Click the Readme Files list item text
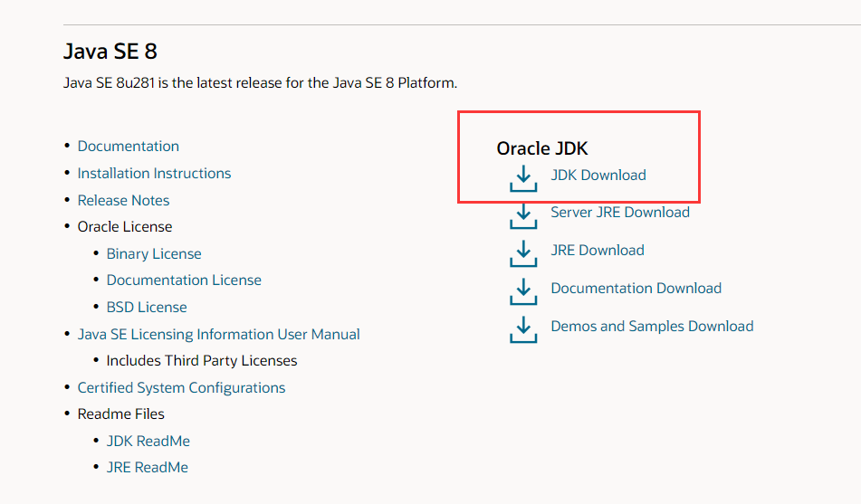Viewport: 861px width, 504px height. click(120, 414)
